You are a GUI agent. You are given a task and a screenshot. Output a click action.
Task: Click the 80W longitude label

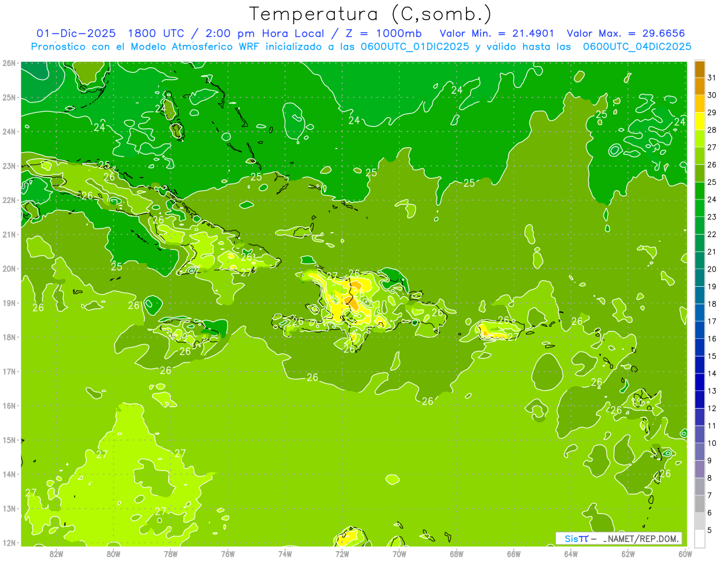click(x=113, y=554)
